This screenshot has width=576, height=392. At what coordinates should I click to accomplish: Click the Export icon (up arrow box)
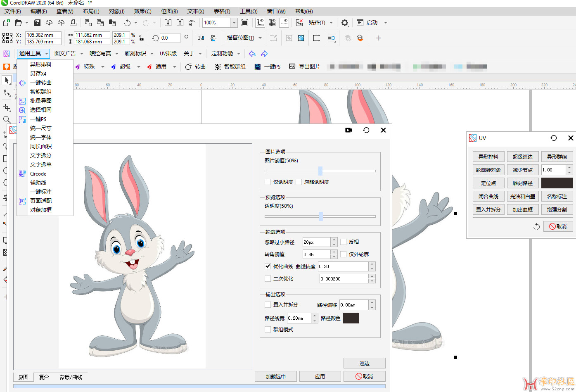[180, 23]
